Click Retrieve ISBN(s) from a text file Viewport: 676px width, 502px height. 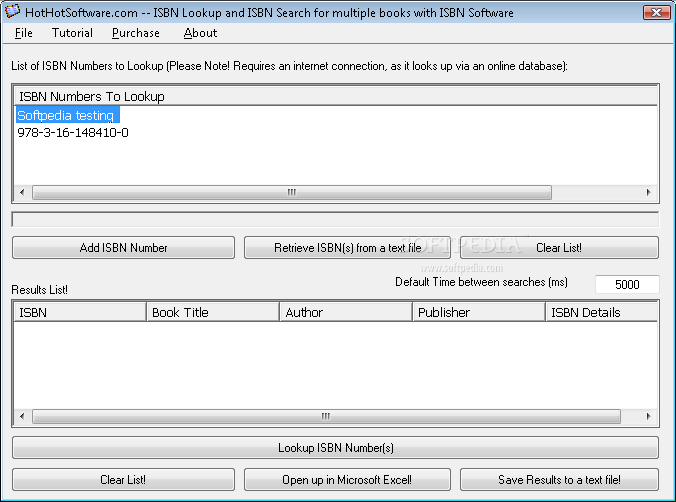pos(347,248)
